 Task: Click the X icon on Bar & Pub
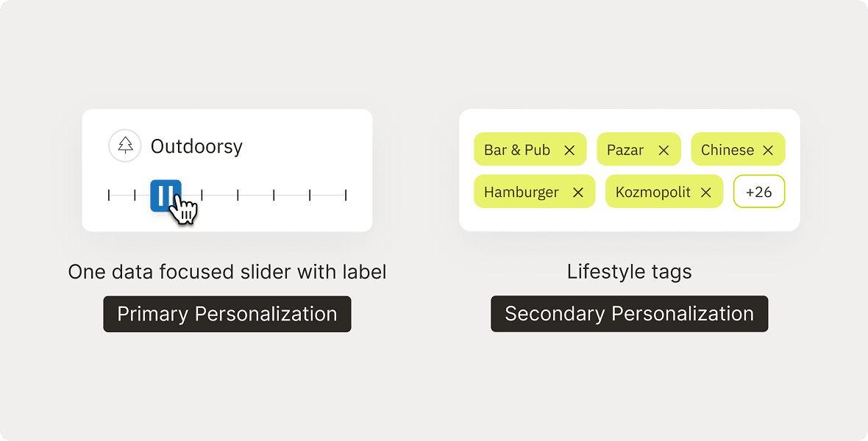pos(569,149)
